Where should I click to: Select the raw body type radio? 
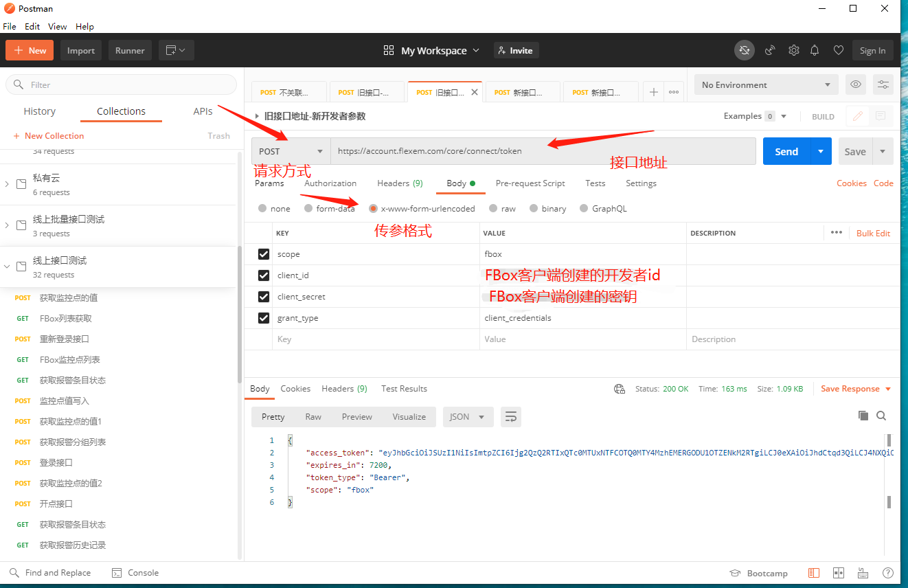(x=493, y=209)
